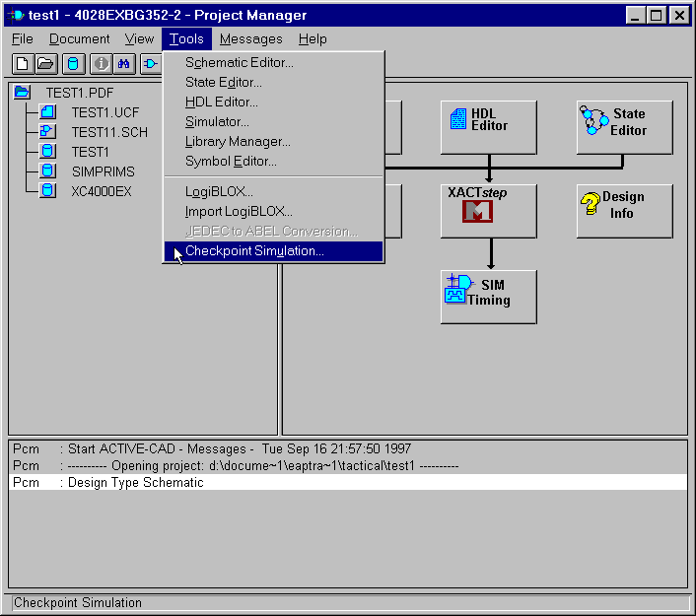Viewport: 696px width, 616px height.
Task: Open the Help menu
Action: 313,39
